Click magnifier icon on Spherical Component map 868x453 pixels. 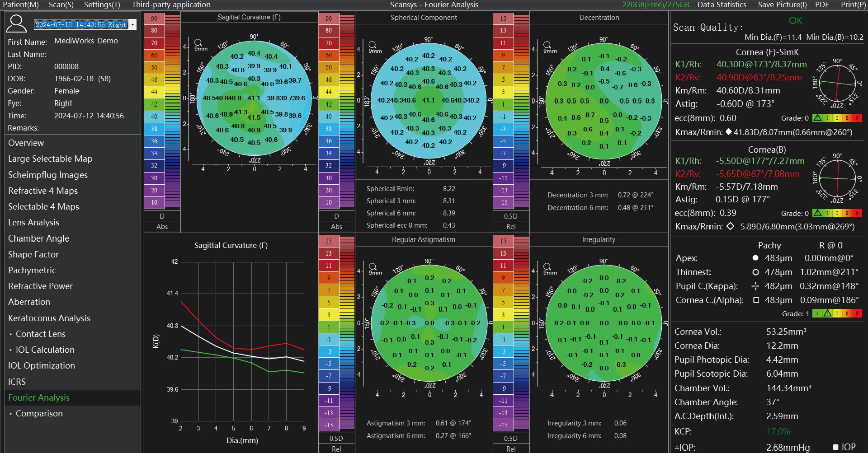[373, 45]
